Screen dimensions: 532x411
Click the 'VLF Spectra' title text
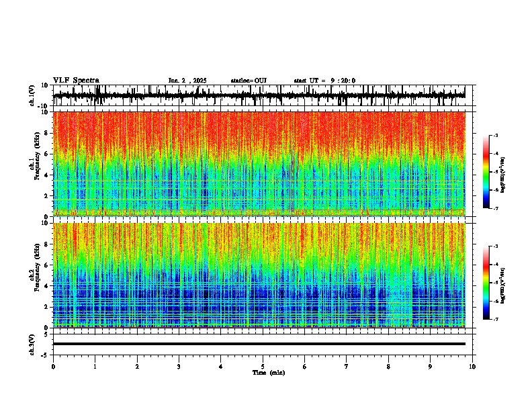(76, 81)
